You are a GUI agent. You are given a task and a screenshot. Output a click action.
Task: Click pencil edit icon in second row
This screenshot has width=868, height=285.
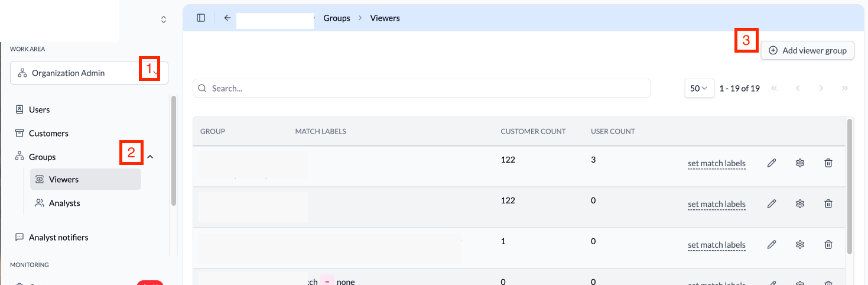tap(771, 204)
